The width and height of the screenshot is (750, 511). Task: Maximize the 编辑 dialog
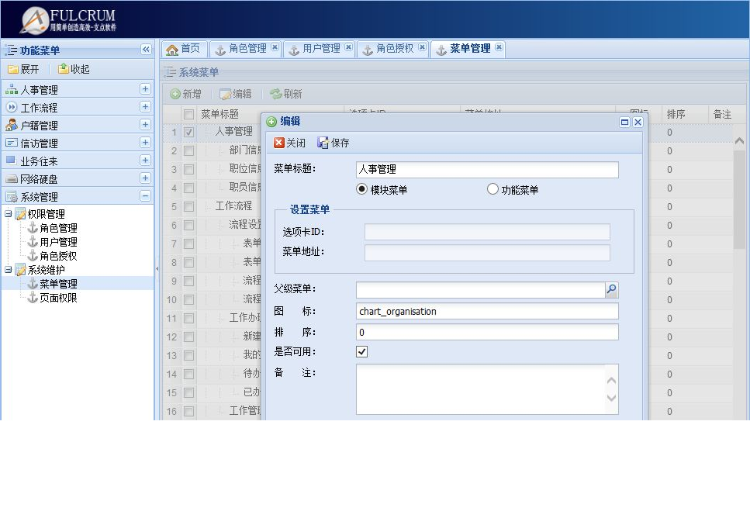tap(624, 122)
